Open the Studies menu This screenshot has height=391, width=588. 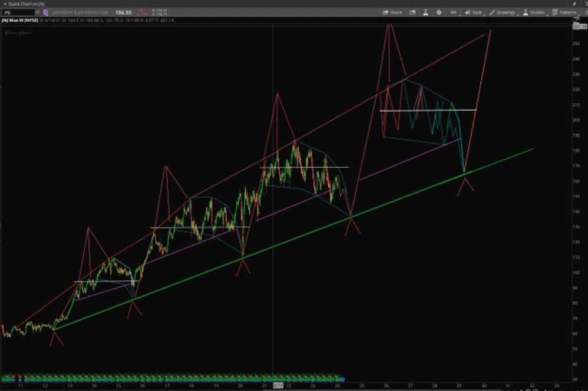pyautogui.click(x=534, y=12)
